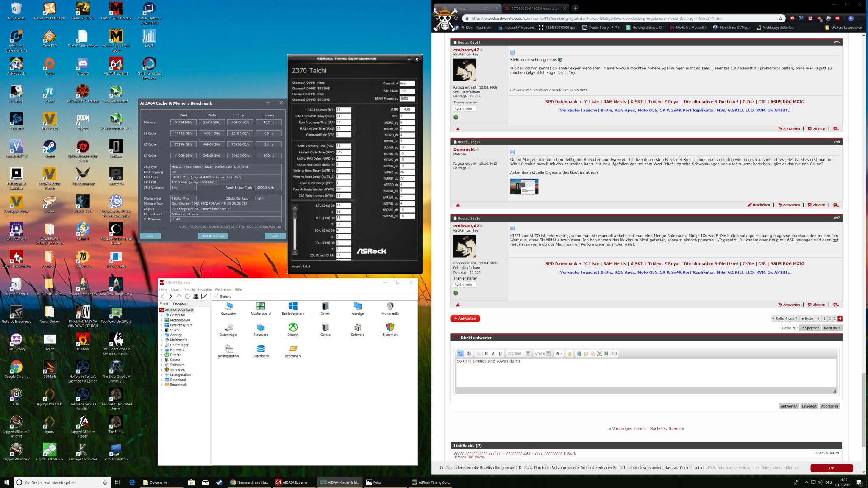Insert quote bubble icon in reply editor

point(615,353)
